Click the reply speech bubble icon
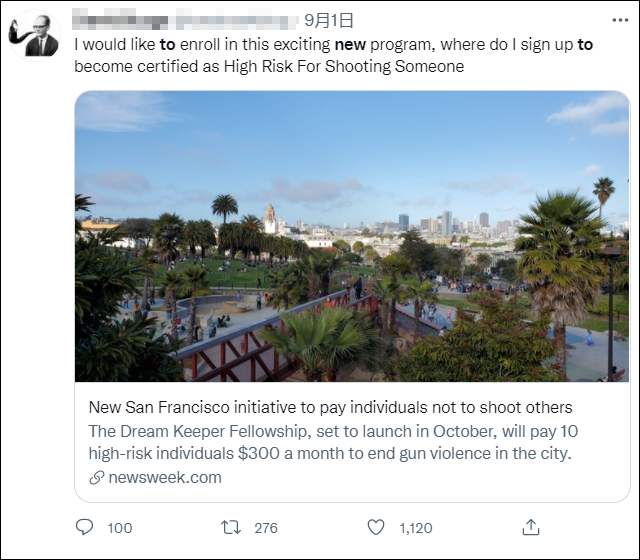Image resolution: width=640 pixels, height=560 pixels. (85, 527)
